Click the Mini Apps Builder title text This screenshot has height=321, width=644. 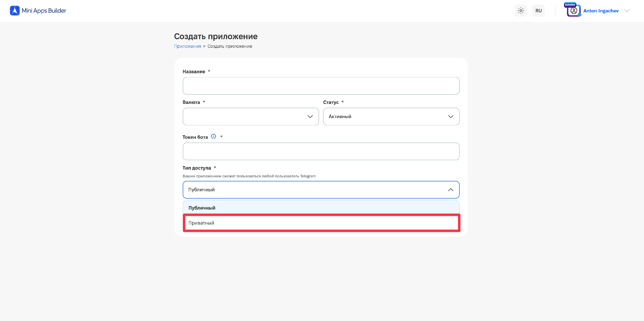[x=44, y=11]
